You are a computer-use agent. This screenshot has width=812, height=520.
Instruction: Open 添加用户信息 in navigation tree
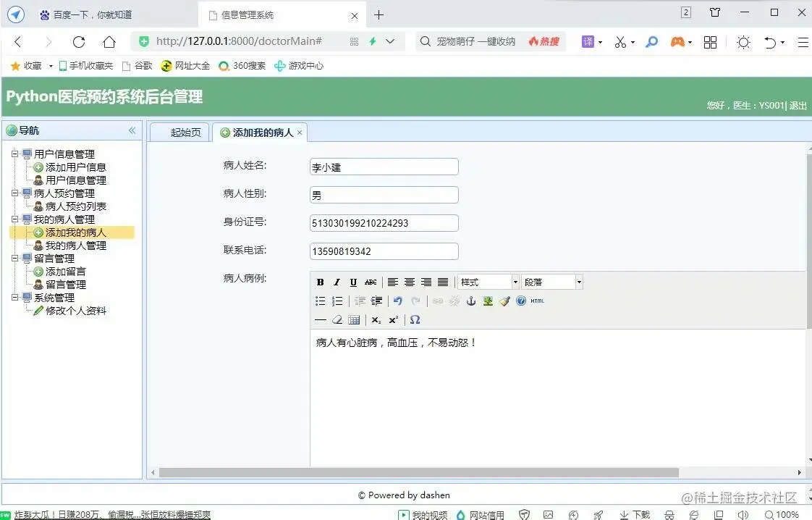[75, 167]
